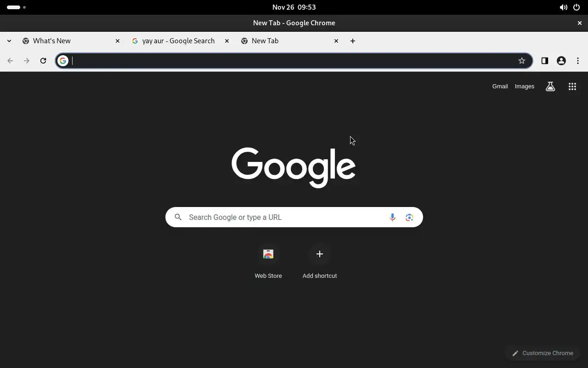The width and height of the screenshot is (588, 368).
Task: Close the What's New tab
Action: tap(118, 41)
